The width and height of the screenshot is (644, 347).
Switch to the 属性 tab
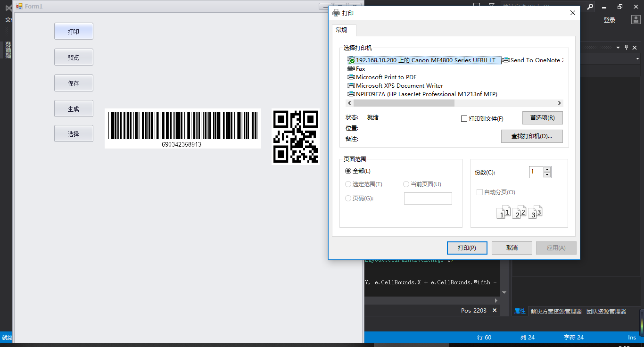pyautogui.click(x=520, y=311)
